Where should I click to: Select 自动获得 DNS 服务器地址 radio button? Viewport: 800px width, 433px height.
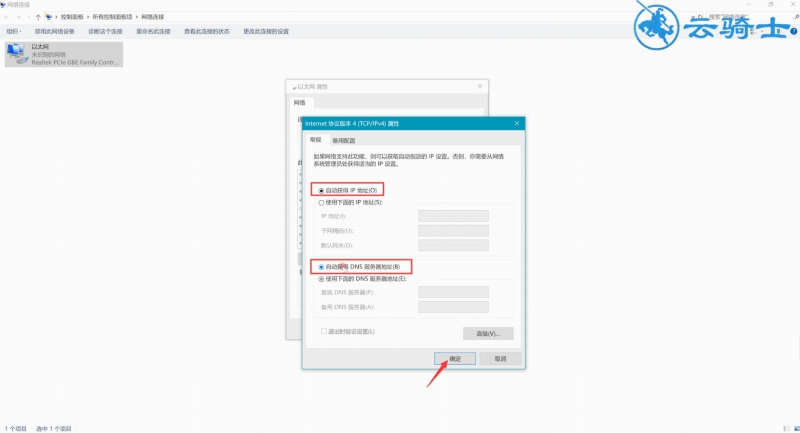pos(321,267)
